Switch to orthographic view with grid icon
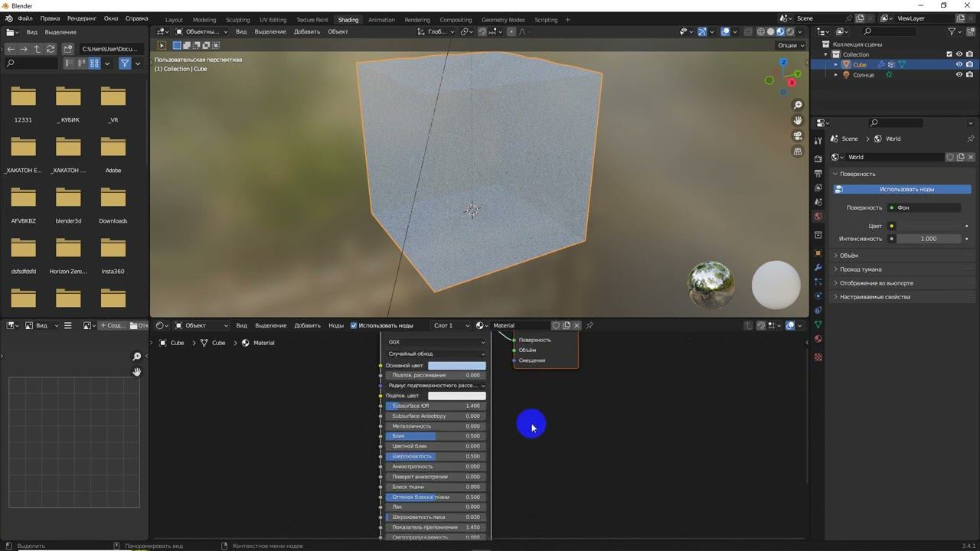This screenshot has width=980, height=551. point(798,152)
